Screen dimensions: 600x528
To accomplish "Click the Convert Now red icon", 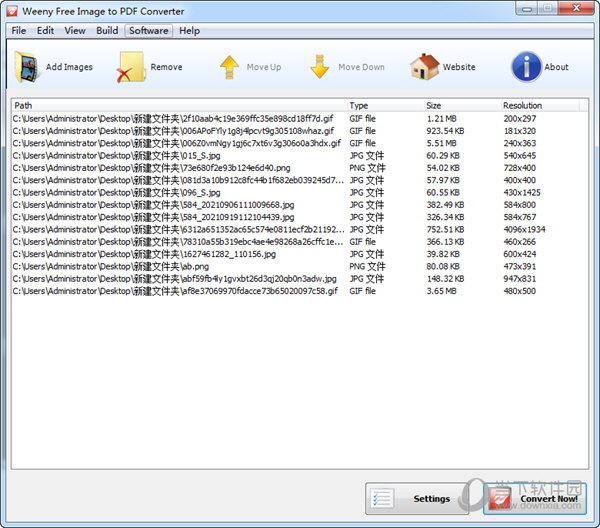I will pyautogui.click(x=500, y=499).
